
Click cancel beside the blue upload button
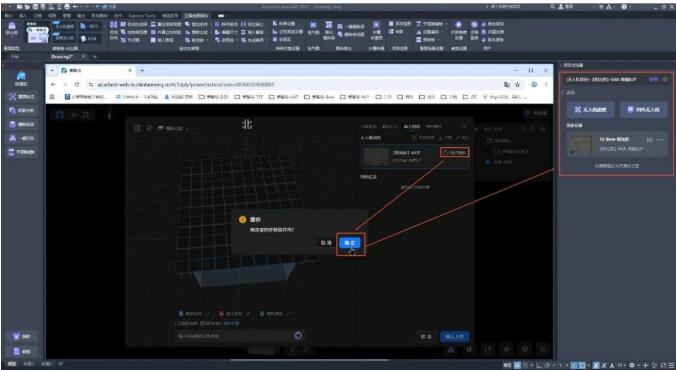pos(426,336)
